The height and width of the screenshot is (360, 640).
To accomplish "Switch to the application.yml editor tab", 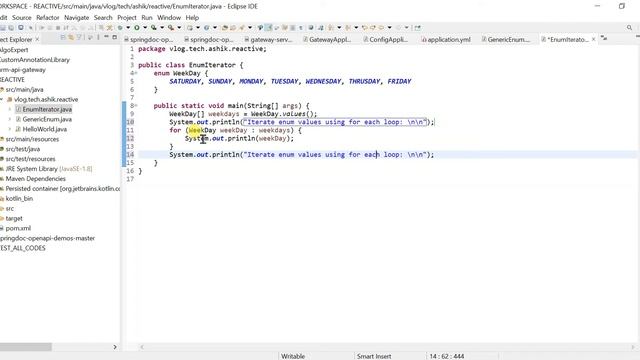I will pyautogui.click(x=446, y=40).
